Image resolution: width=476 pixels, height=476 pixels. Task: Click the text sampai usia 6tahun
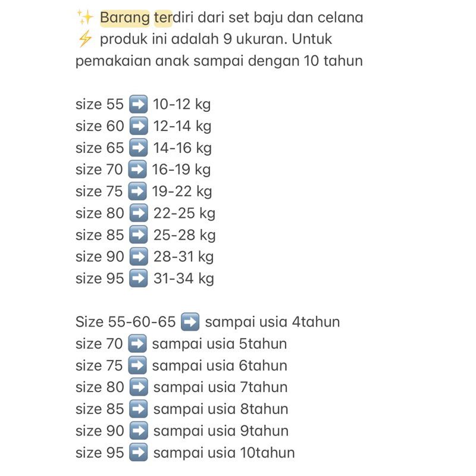pyautogui.click(x=220, y=366)
